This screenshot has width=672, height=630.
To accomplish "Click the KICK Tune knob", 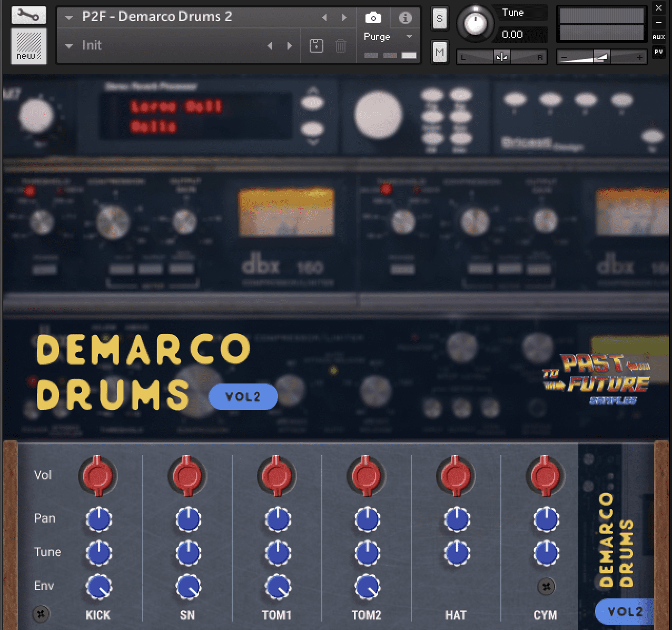I will click(x=98, y=553).
